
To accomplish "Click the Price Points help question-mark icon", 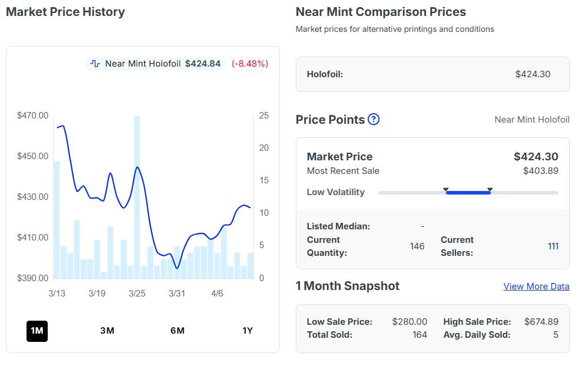I will pyautogui.click(x=374, y=120).
